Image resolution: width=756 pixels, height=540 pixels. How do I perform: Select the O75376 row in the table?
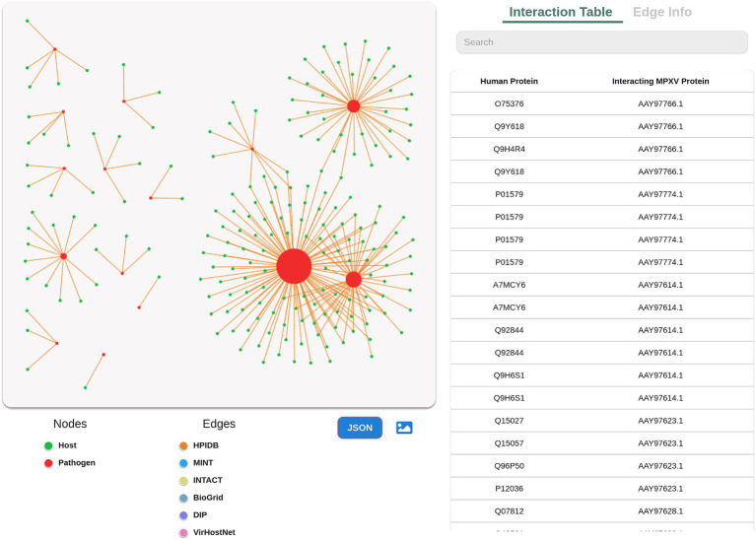[601, 103]
